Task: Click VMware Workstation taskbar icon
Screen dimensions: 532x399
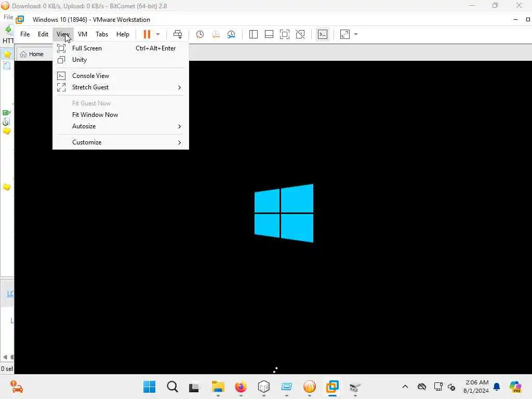Action: [x=332, y=387]
